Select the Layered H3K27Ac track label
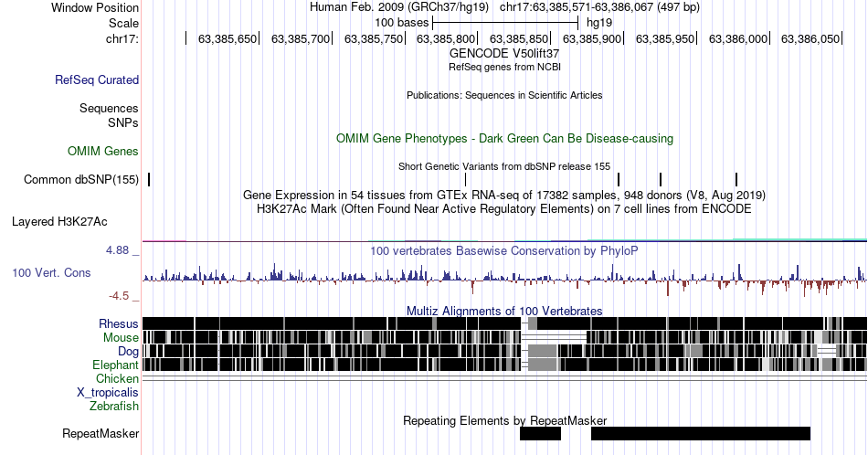This screenshot has height=455, width=868. pos(59,221)
